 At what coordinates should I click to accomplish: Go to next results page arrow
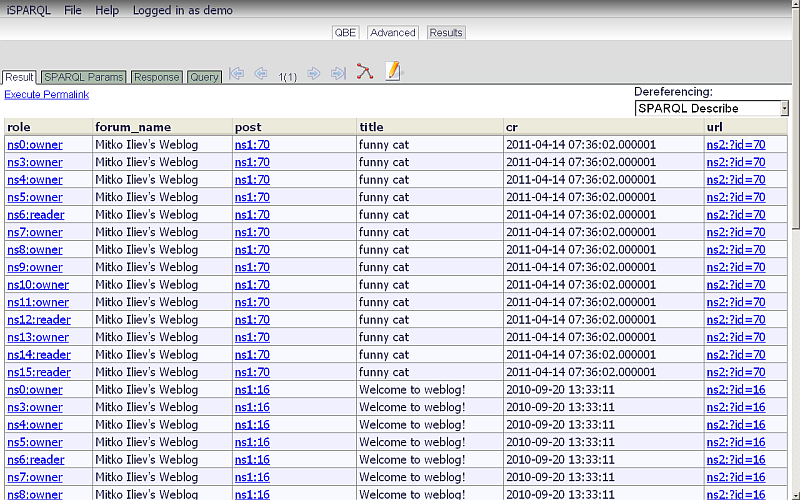point(314,73)
